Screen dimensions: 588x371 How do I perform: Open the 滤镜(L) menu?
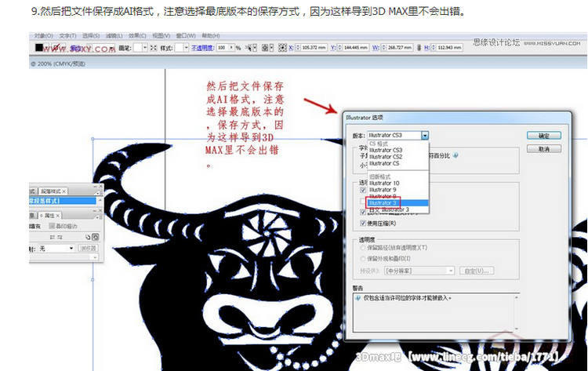coord(114,35)
